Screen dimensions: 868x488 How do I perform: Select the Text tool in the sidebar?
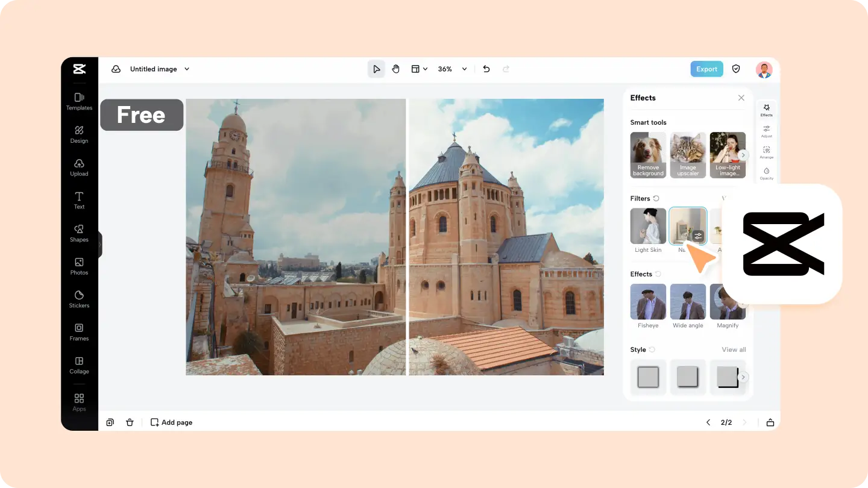click(x=79, y=200)
